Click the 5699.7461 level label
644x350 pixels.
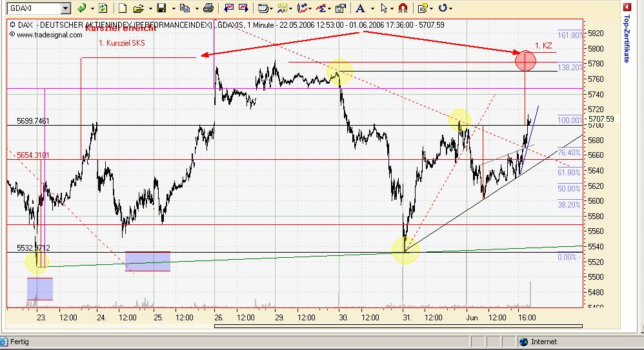[33, 121]
